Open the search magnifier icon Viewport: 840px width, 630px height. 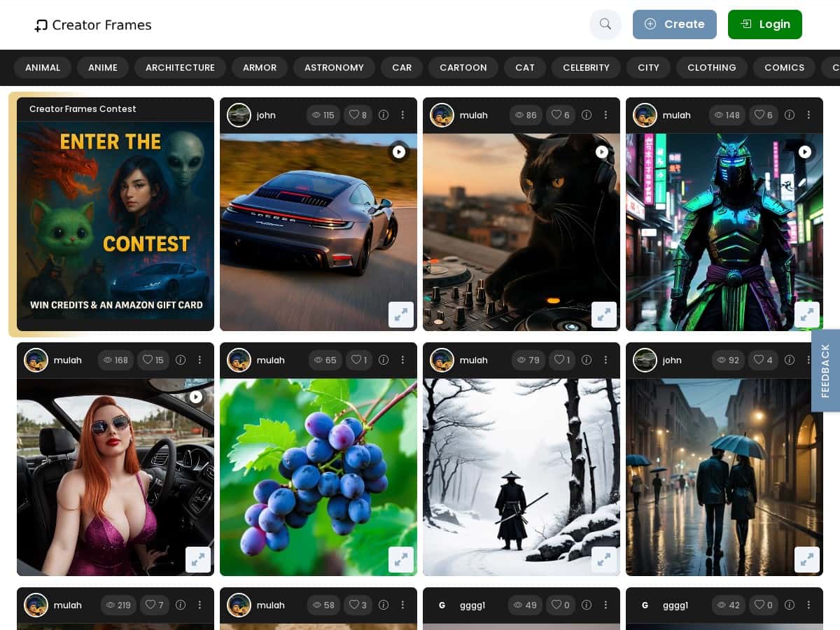tap(605, 24)
